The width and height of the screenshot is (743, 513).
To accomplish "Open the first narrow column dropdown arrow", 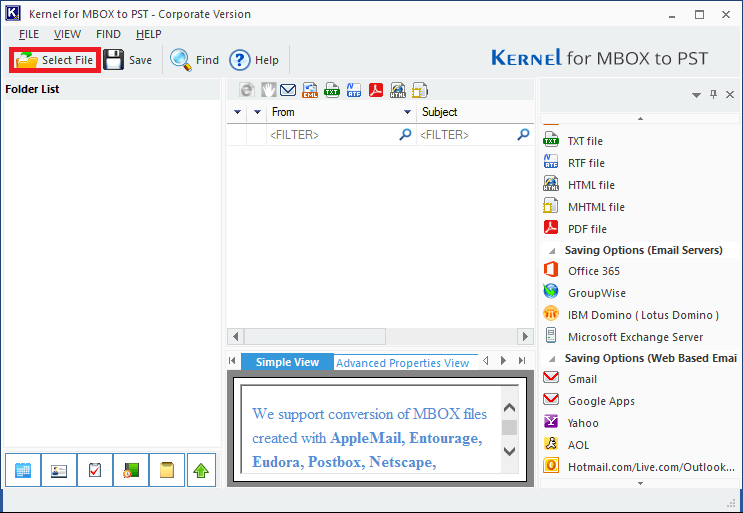I will [237, 112].
